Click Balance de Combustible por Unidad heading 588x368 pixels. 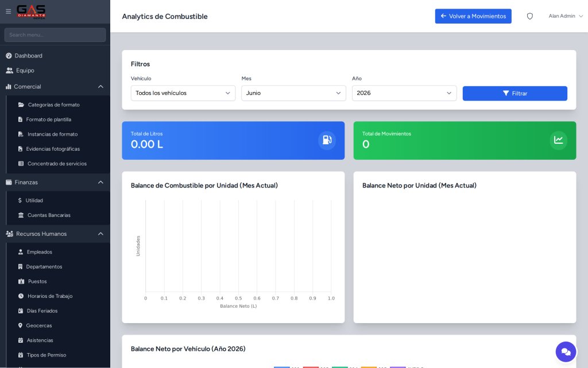tap(204, 186)
